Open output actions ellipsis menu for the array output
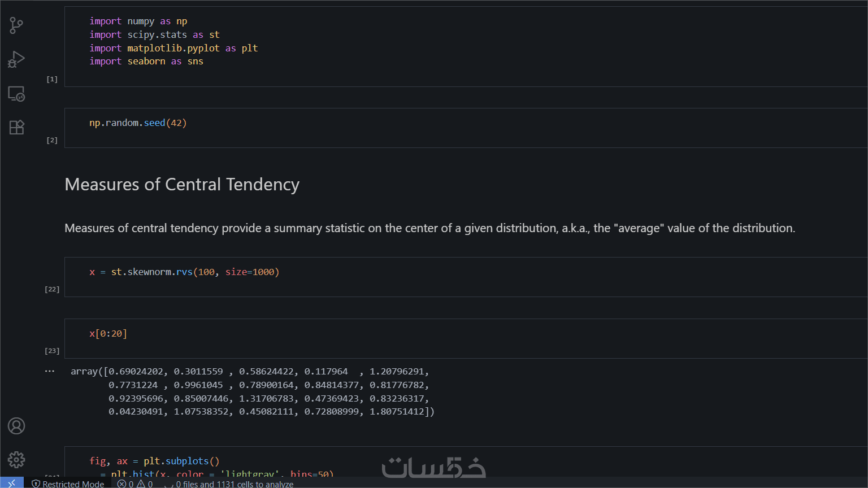Viewport: 868px width, 488px height. [x=50, y=372]
